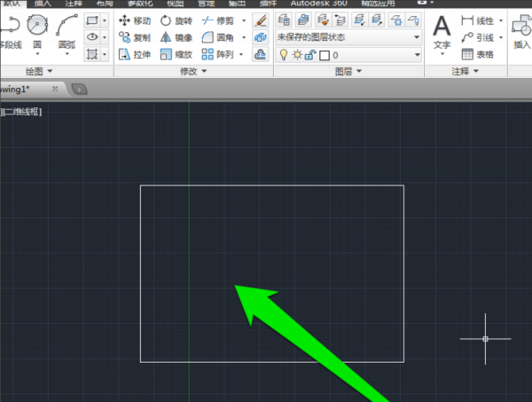The width and height of the screenshot is (532, 402).
Task: Click Make Object's Layer Current icon
Action: coord(303,20)
